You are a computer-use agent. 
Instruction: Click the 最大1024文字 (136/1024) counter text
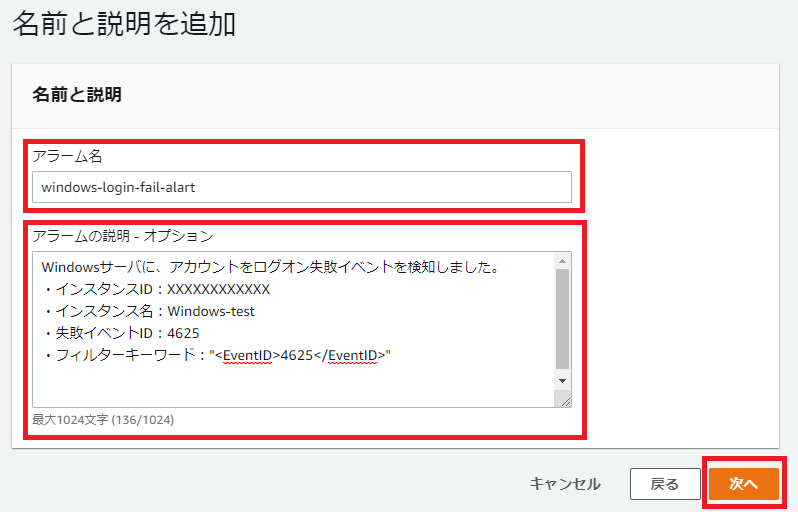(x=103, y=420)
